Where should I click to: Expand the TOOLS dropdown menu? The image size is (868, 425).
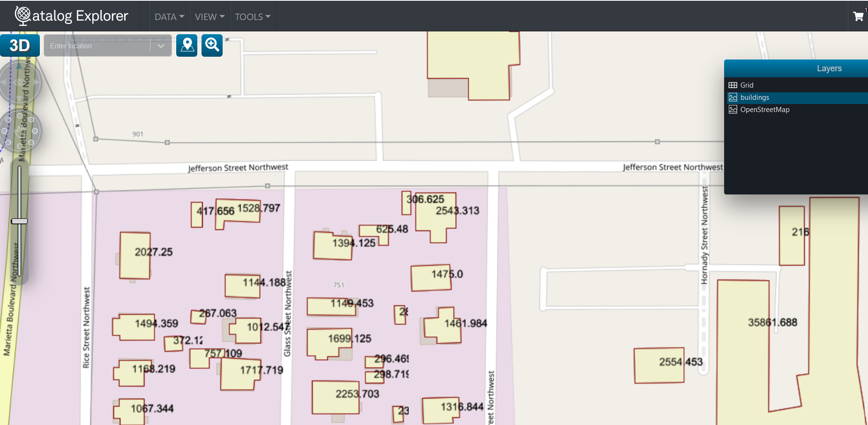(253, 17)
